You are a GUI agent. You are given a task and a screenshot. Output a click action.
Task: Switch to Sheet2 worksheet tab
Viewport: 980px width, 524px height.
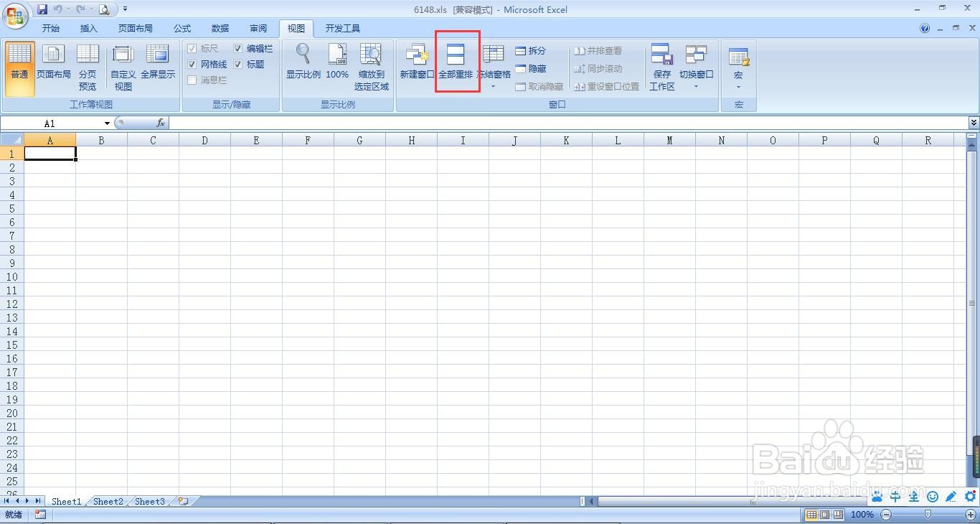coord(108,502)
